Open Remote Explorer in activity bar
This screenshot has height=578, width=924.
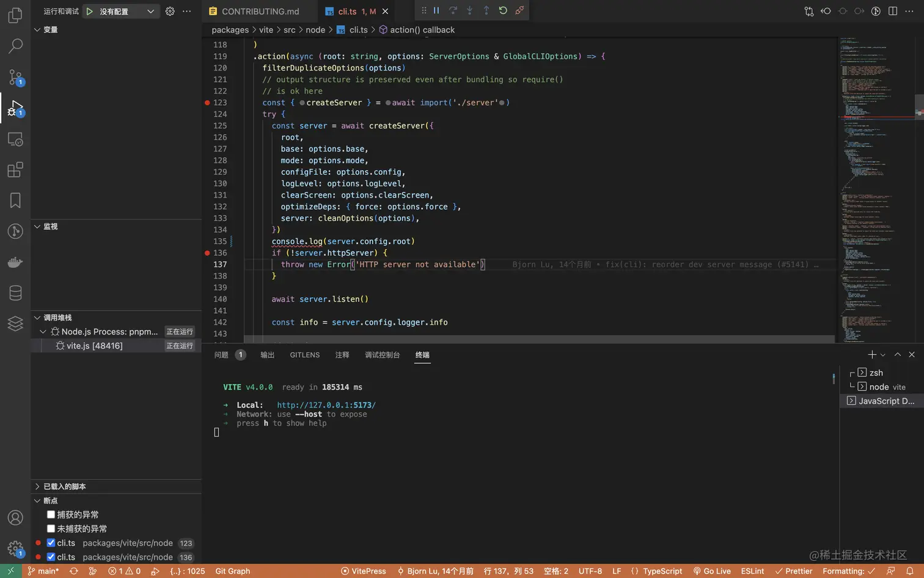tap(15, 139)
